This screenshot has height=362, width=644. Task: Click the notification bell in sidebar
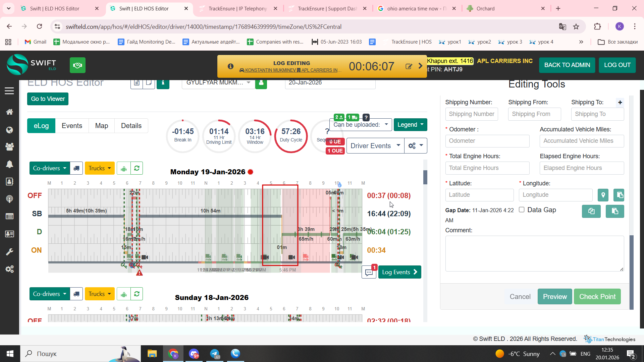[9, 164]
